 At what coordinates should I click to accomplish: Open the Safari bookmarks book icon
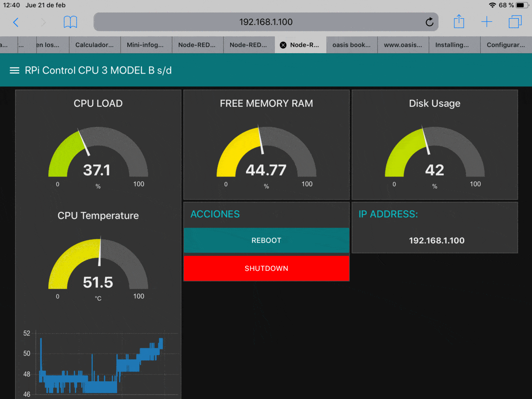(x=70, y=22)
